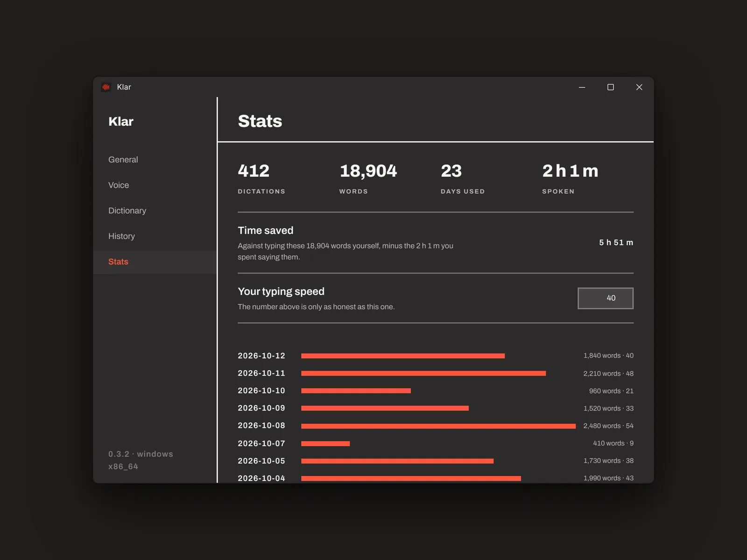Click the 18,904 words figure
This screenshot has height=560, width=747.
pyautogui.click(x=368, y=171)
